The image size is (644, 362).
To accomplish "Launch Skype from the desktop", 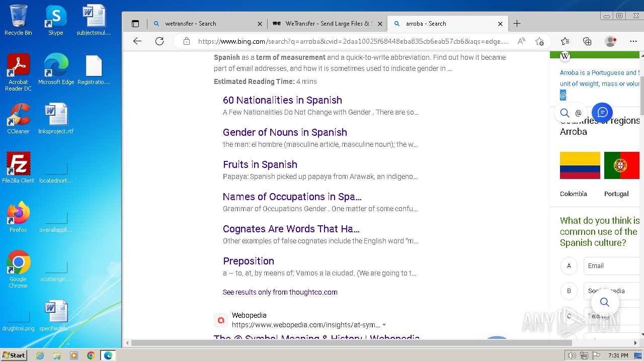I will [55, 20].
